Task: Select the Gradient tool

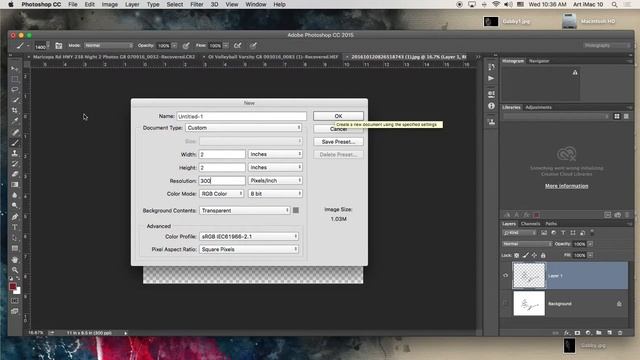Action: click(x=15, y=184)
